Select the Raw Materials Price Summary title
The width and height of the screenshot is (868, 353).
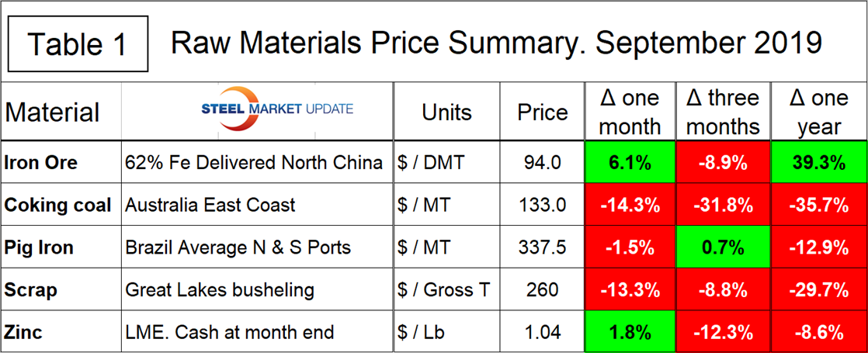click(495, 43)
